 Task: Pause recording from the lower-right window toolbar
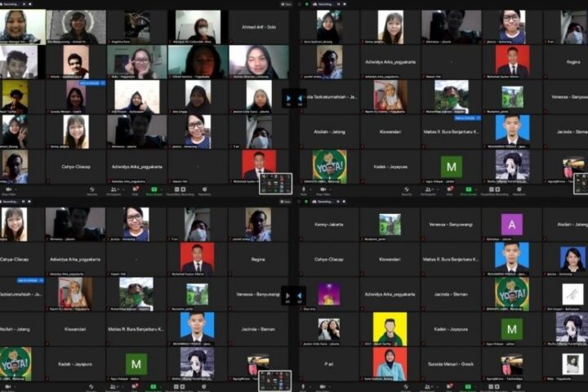(491, 386)
